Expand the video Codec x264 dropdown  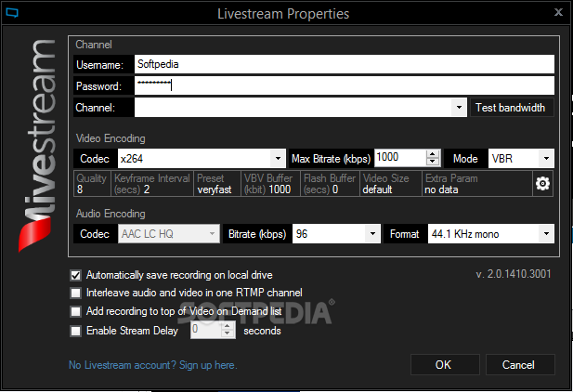(278, 158)
